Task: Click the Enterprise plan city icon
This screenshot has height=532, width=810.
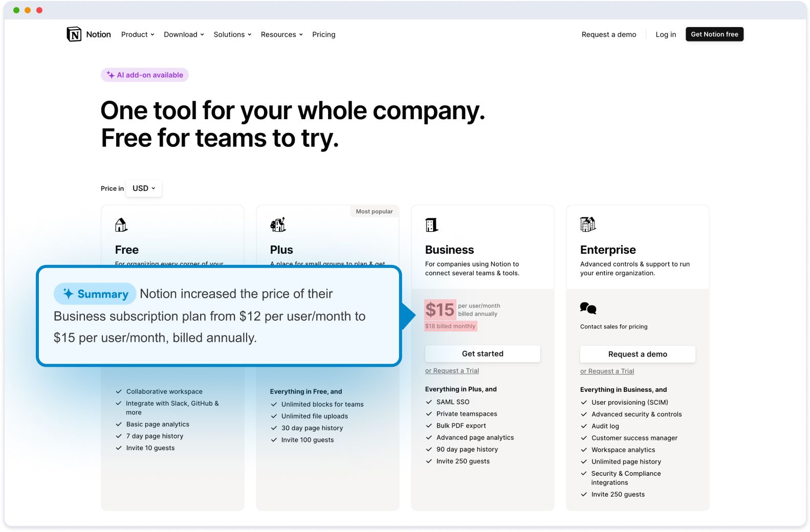Action: pyautogui.click(x=588, y=224)
